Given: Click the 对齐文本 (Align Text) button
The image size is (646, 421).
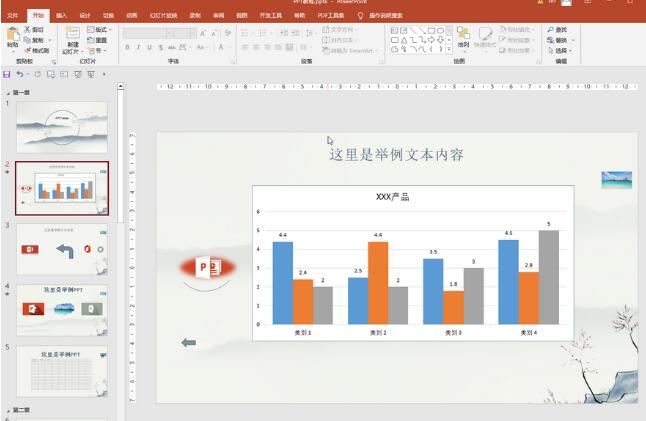Looking at the screenshot, I should point(340,40).
